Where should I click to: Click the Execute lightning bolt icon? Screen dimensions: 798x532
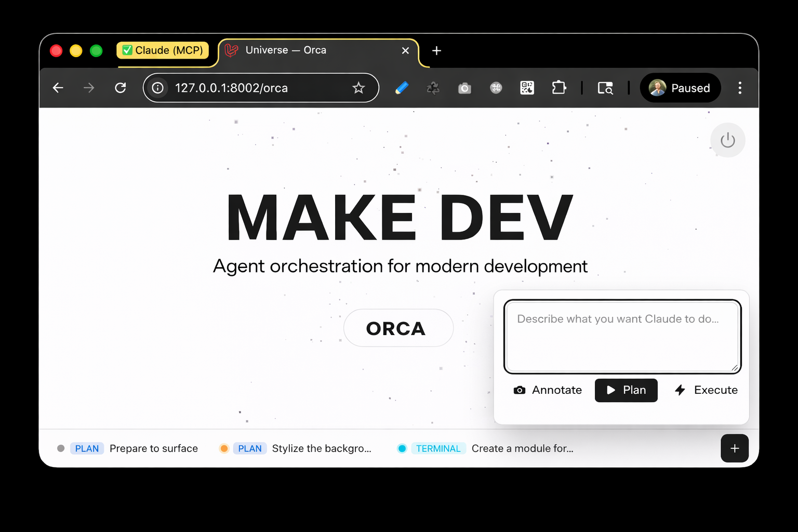[680, 390]
